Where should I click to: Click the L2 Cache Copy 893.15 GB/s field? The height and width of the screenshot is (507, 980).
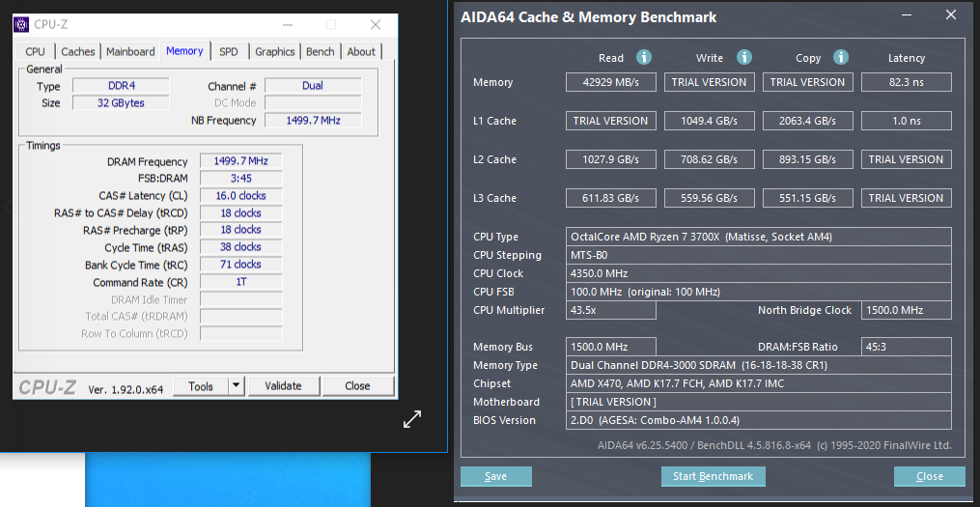click(x=807, y=159)
